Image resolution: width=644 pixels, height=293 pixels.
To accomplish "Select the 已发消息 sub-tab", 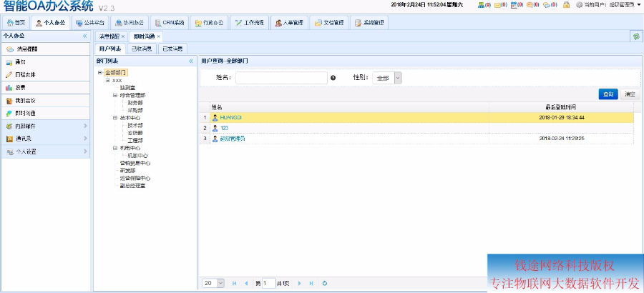I will pos(173,49).
